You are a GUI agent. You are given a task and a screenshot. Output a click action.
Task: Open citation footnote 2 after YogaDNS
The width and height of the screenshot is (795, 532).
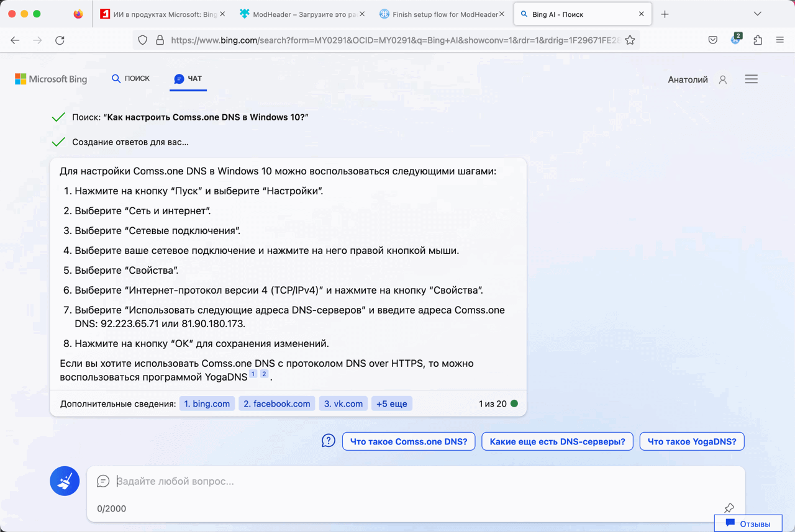click(264, 374)
